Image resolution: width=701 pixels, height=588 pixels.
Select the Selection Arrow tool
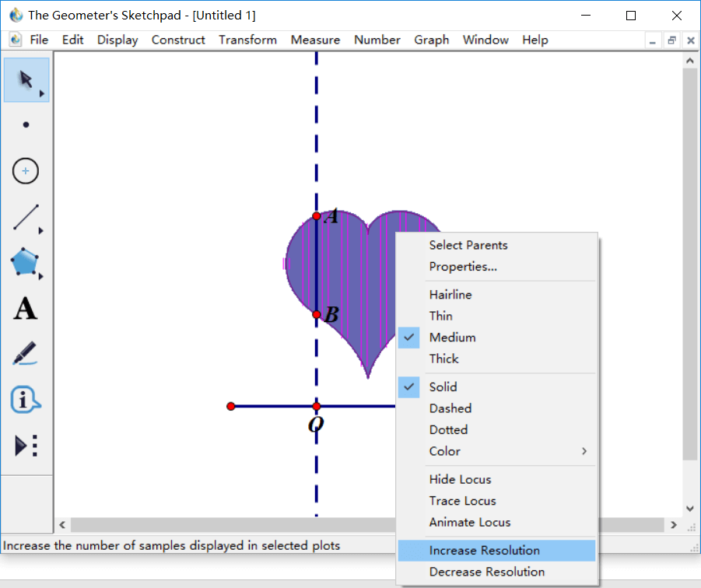tap(26, 80)
